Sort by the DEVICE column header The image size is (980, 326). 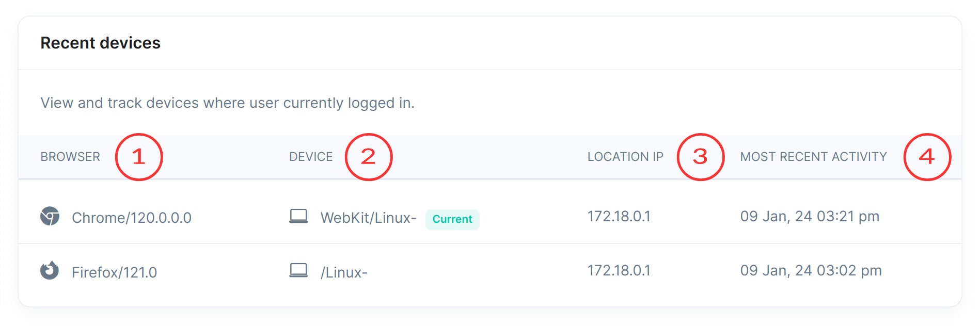click(x=311, y=157)
